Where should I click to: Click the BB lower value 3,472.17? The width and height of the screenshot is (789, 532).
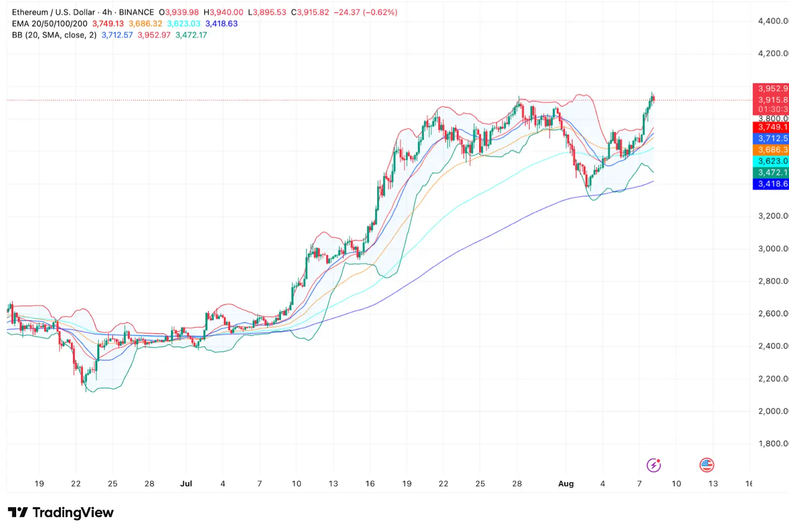tap(191, 35)
